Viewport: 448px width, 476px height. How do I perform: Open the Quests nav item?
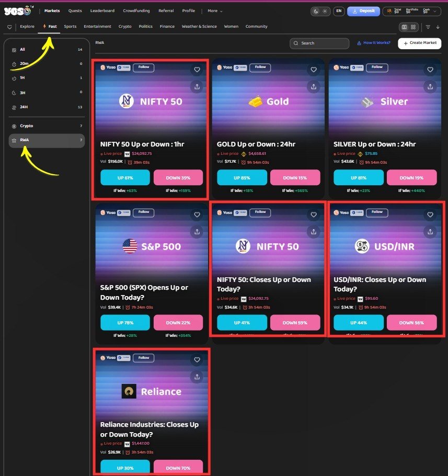tap(75, 11)
